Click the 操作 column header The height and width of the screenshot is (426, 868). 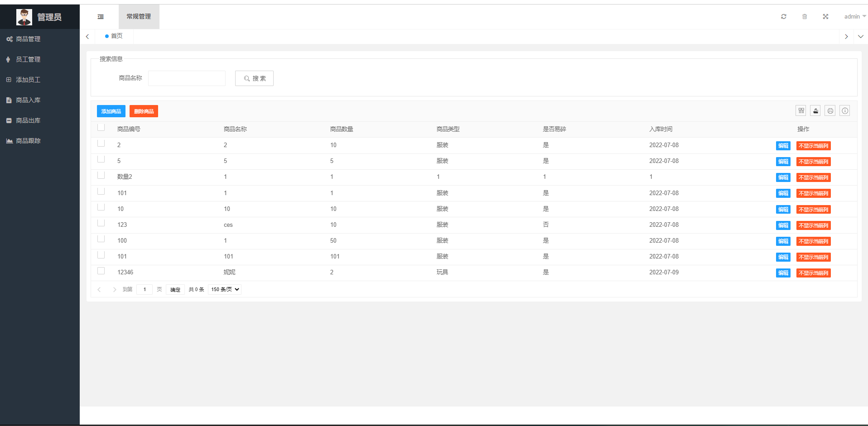pos(803,129)
